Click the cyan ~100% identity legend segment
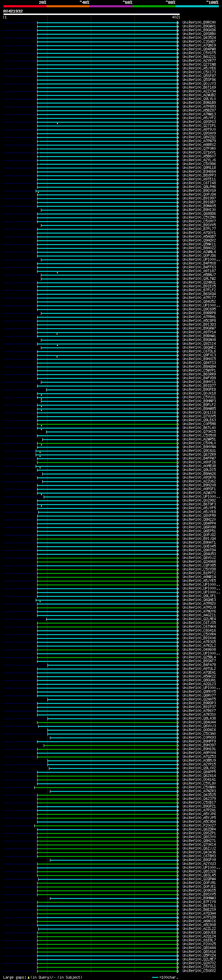 (197, 6)
